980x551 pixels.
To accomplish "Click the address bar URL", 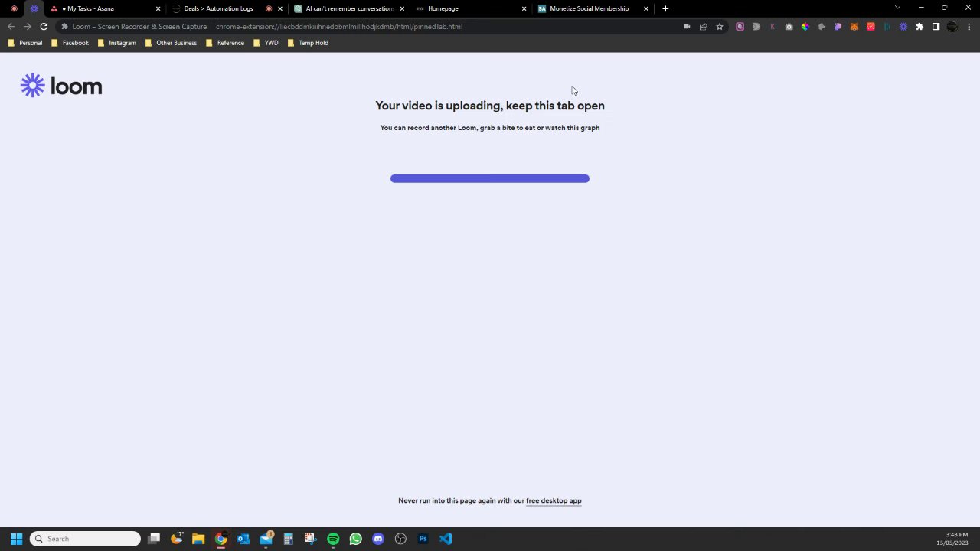I will (x=339, y=26).
